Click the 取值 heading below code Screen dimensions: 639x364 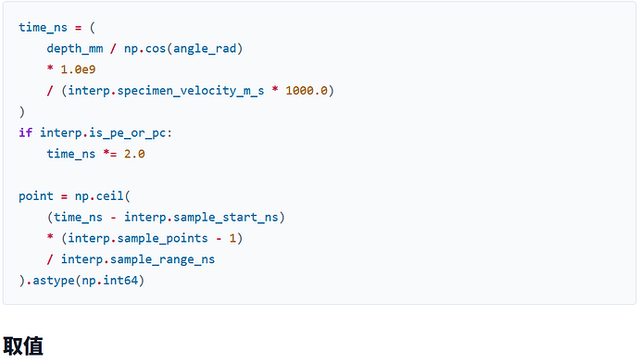point(23,346)
